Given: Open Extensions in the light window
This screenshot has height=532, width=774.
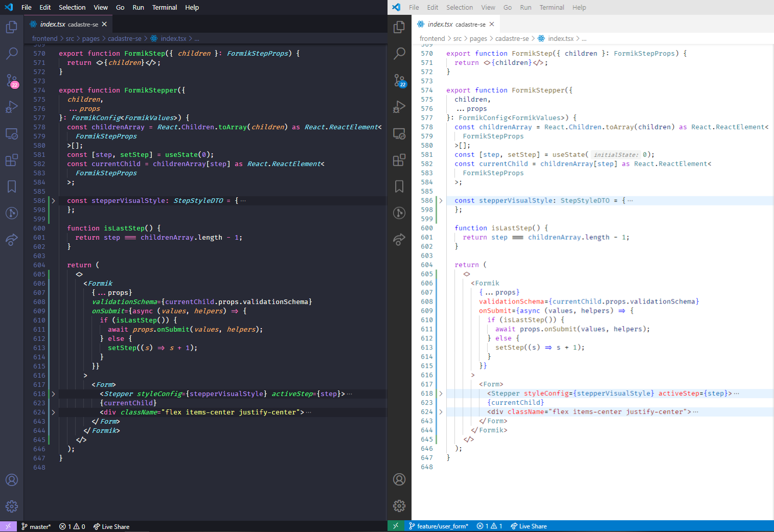Looking at the screenshot, I should point(399,160).
